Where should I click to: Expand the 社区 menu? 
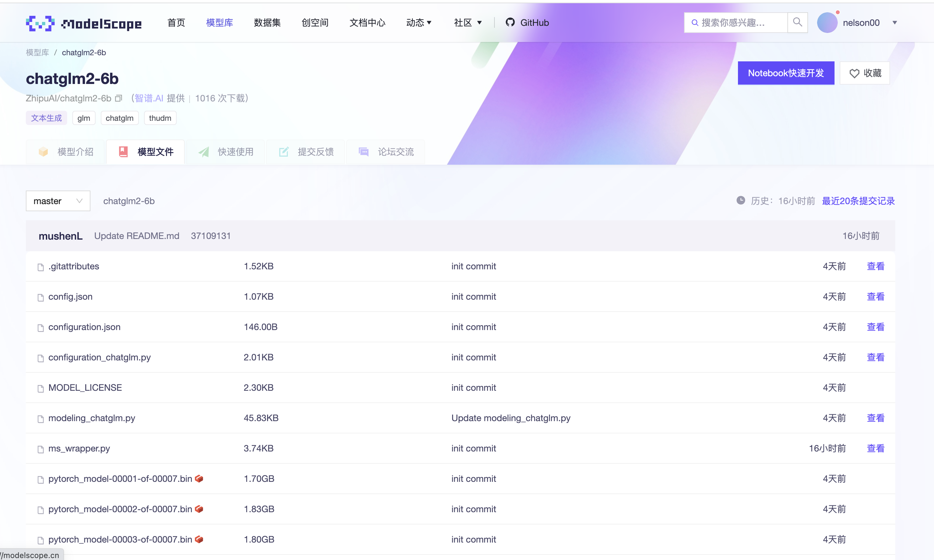pyautogui.click(x=468, y=23)
